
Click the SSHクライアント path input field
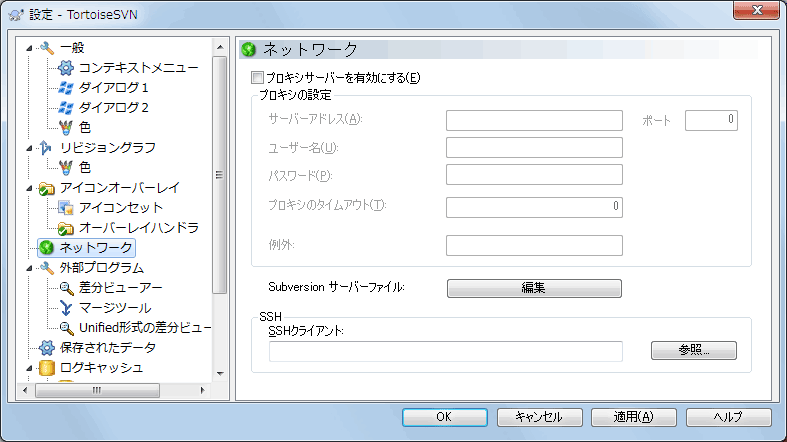[446, 351]
